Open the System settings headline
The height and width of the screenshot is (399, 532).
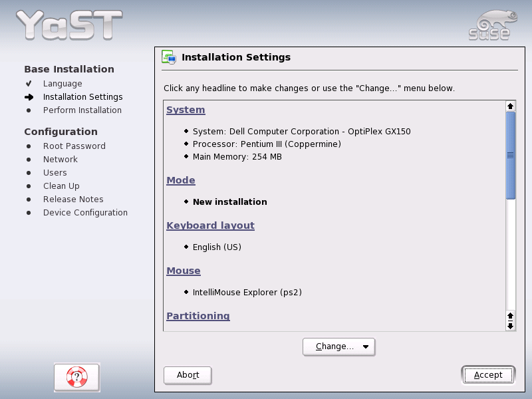tap(185, 109)
